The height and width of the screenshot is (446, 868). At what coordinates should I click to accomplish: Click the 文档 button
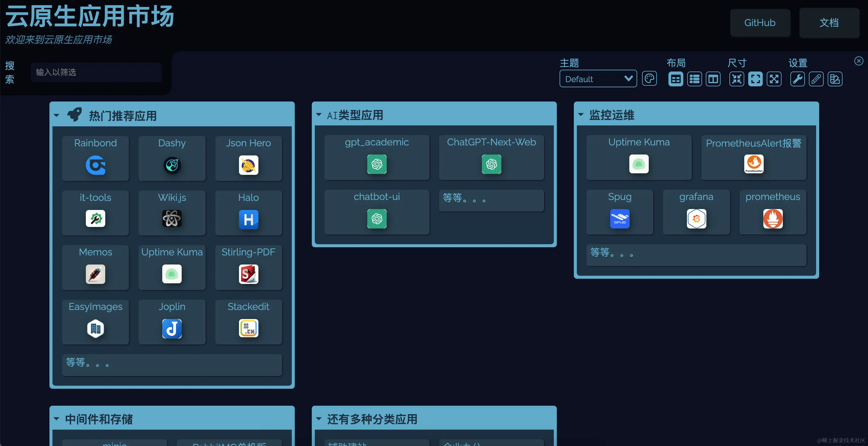[829, 22]
